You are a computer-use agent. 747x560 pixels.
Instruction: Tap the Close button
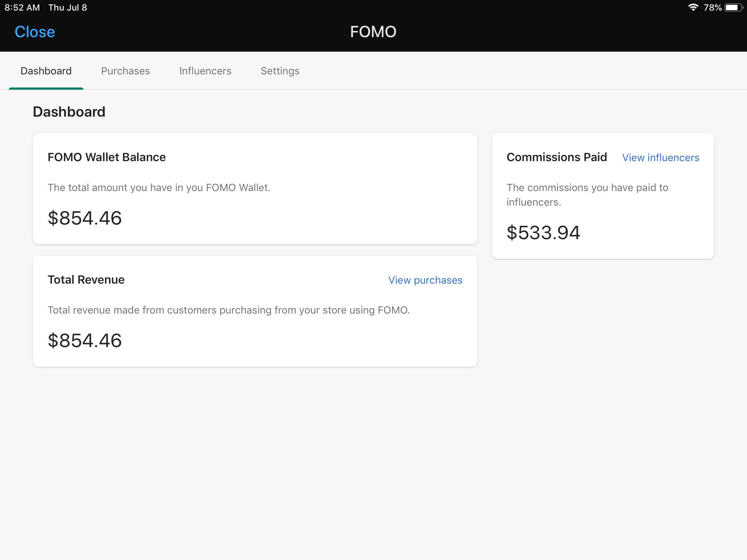coord(35,32)
